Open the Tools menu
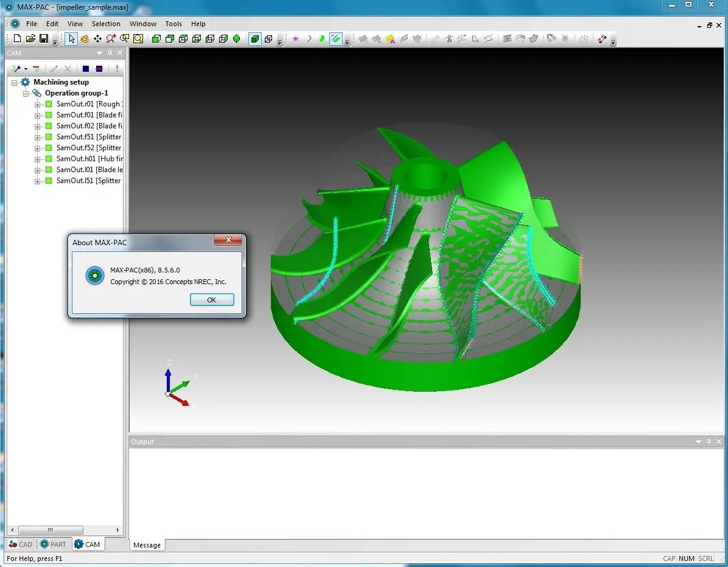The width and height of the screenshot is (728, 567). pos(173,24)
